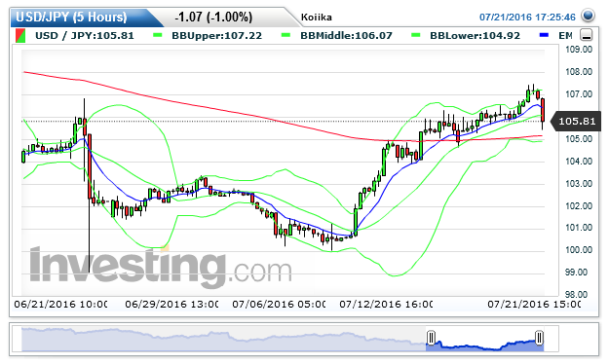This screenshot has width=609, height=364.
Task: Click the right range handle in the navigator
Action: [539, 338]
